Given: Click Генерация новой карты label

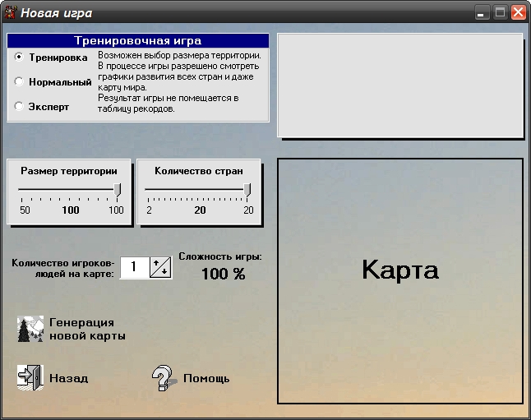Looking at the screenshot, I should tap(87, 329).
